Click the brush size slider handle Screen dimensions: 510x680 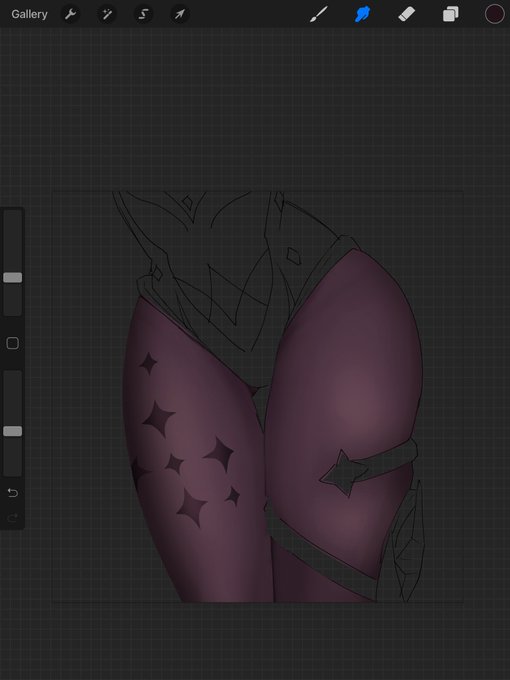pos(13,278)
